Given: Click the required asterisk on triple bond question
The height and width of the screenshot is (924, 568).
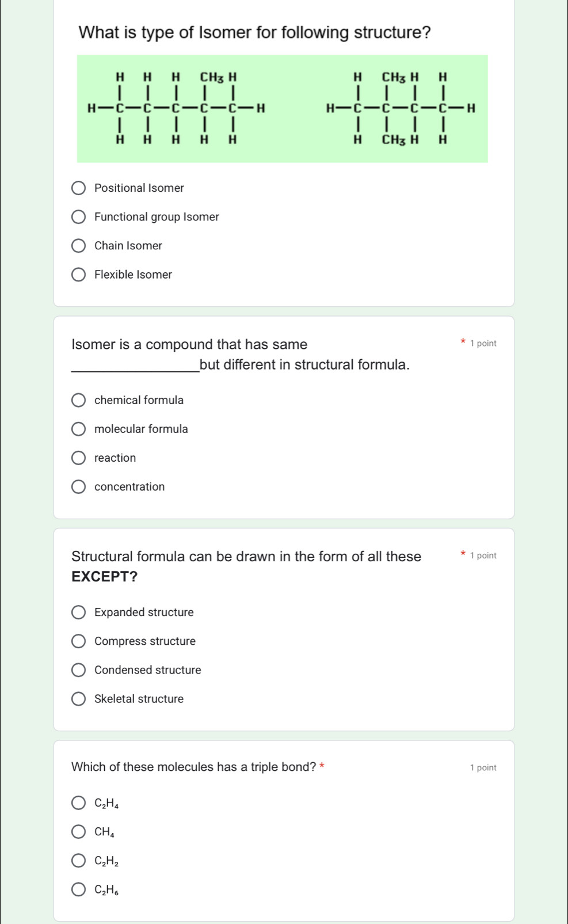Looking at the screenshot, I should [x=322, y=766].
